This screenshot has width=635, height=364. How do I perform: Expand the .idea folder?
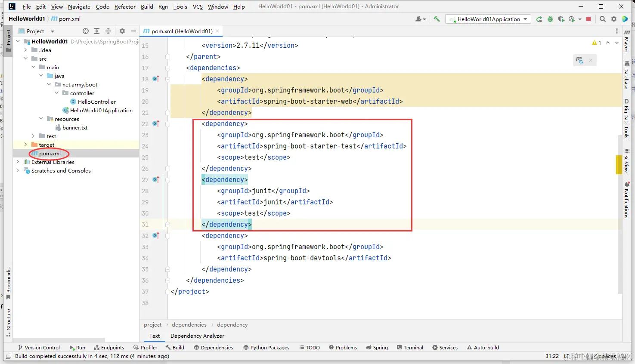(x=26, y=50)
